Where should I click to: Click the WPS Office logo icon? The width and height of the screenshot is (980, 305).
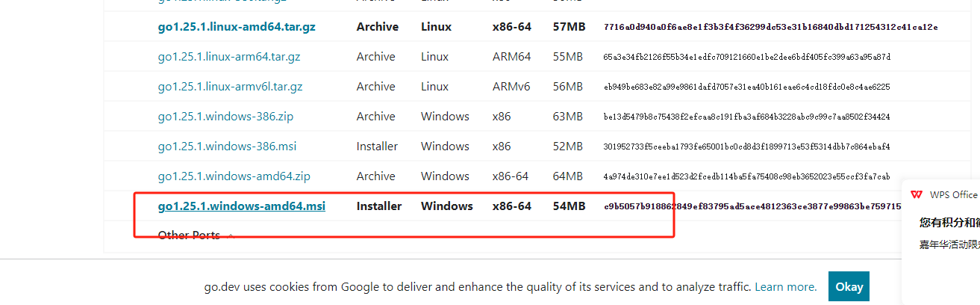917,195
